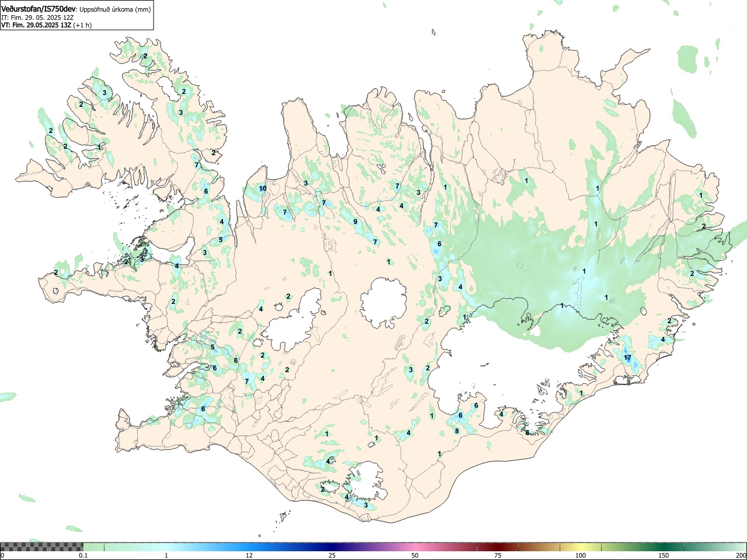Click the 10 mm precipitation value on the map

(x=263, y=188)
